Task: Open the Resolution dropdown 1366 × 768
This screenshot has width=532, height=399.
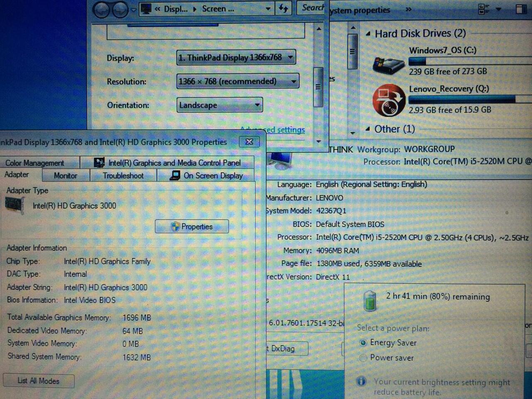Action: click(x=238, y=81)
